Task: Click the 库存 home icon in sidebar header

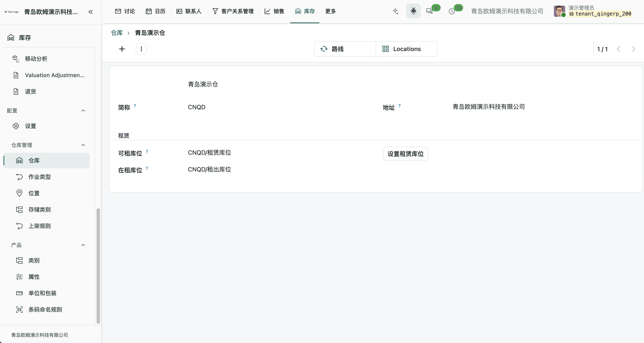Action: [11, 38]
